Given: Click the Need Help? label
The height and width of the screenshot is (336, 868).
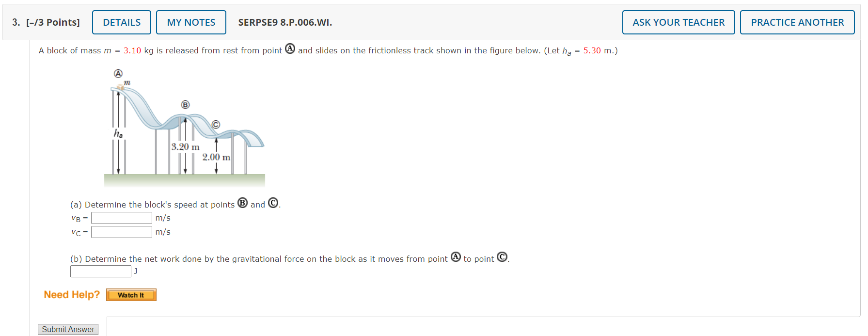Looking at the screenshot, I should (x=71, y=294).
